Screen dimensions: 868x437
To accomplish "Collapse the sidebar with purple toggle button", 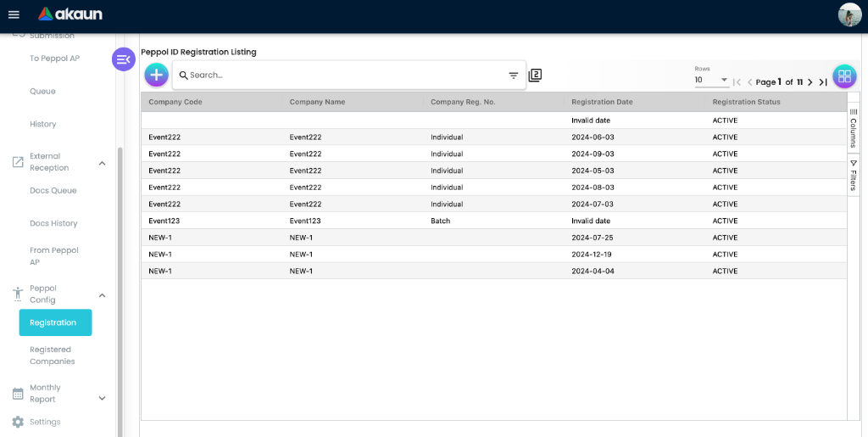I will tap(124, 59).
